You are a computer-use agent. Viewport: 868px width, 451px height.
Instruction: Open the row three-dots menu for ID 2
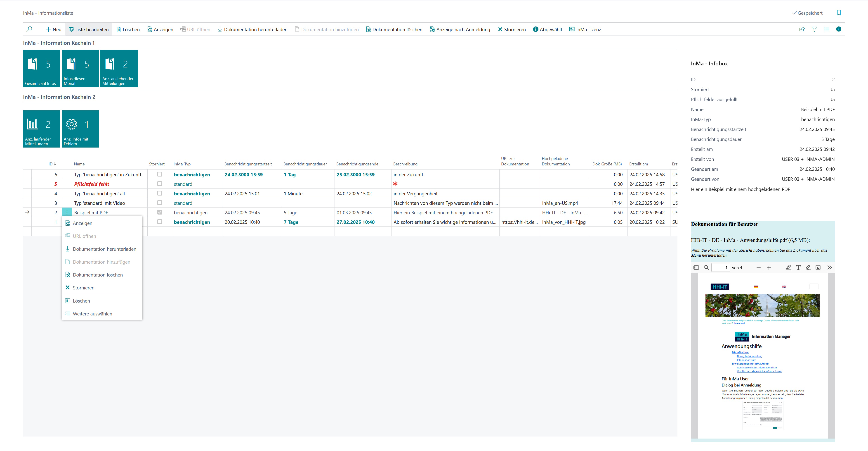pos(67,212)
